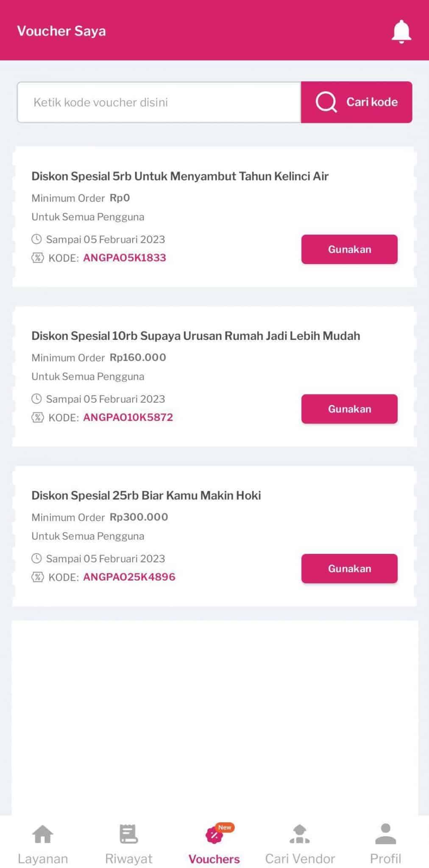Screen dimensions: 429x868
Task: Open the Diskon Spesial 25rb voucher title
Action: click(146, 495)
